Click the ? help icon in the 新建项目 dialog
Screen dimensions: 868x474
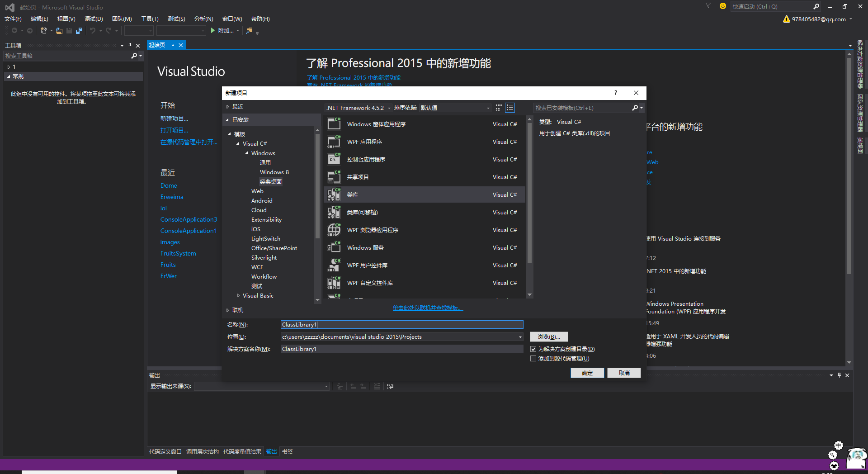615,93
